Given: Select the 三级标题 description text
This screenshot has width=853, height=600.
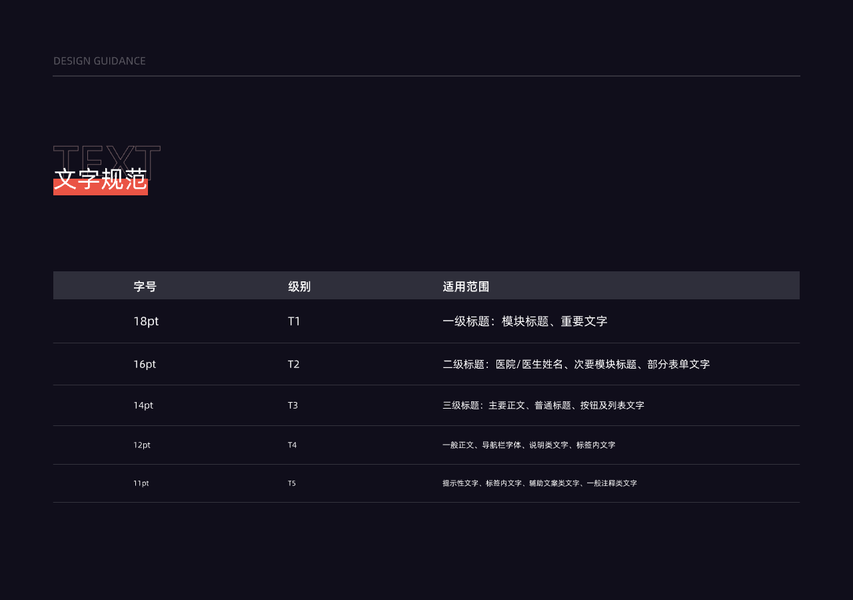Looking at the screenshot, I should click(543, 406).
